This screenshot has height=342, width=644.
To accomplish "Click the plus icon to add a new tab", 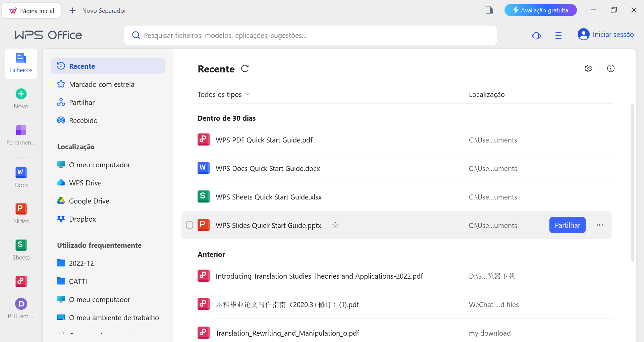I will click(x=72, y=11).
